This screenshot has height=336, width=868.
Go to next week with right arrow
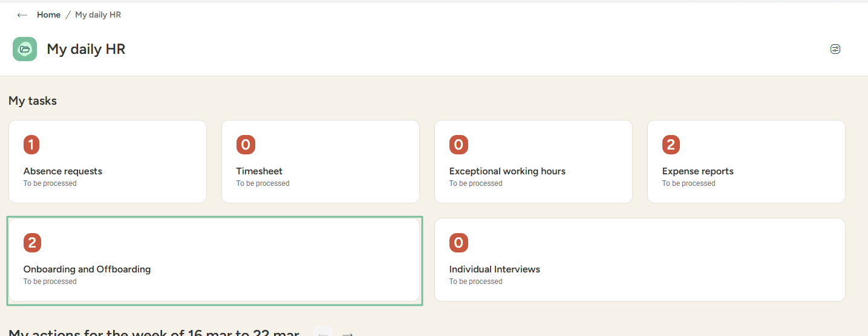(x=348, y=333)
